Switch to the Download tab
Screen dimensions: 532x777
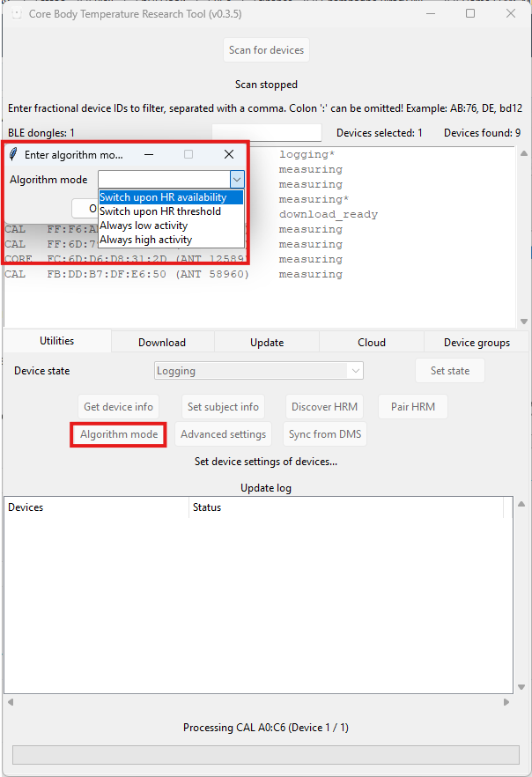point(162,343)
